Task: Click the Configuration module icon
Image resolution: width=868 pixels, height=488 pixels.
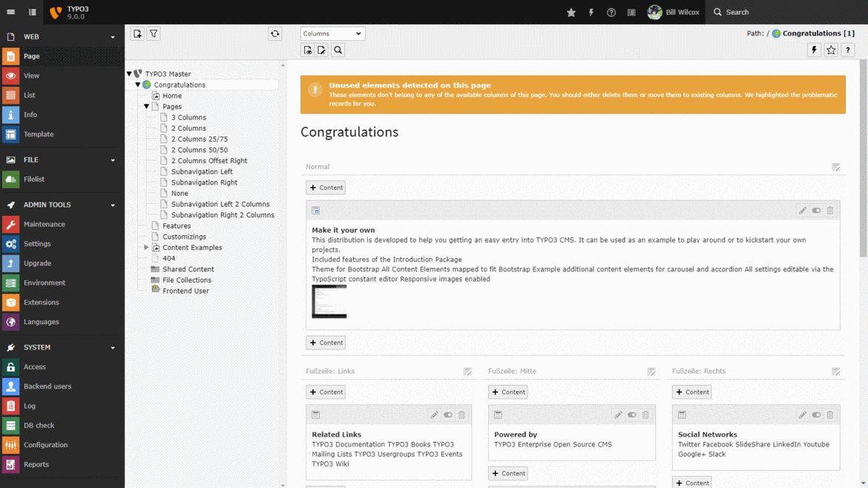Action: point(10,445)
